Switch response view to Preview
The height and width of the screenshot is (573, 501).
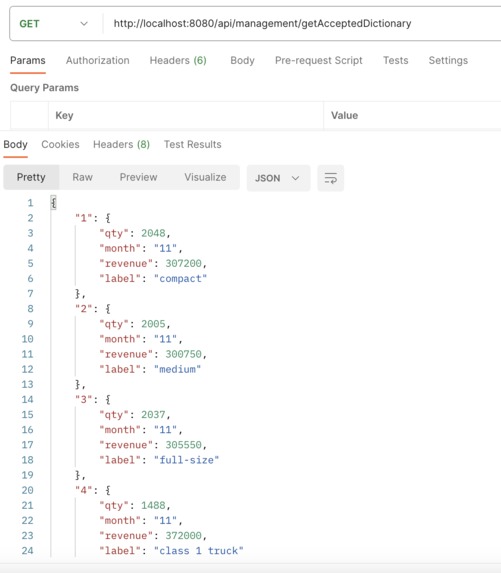[138, 177]
